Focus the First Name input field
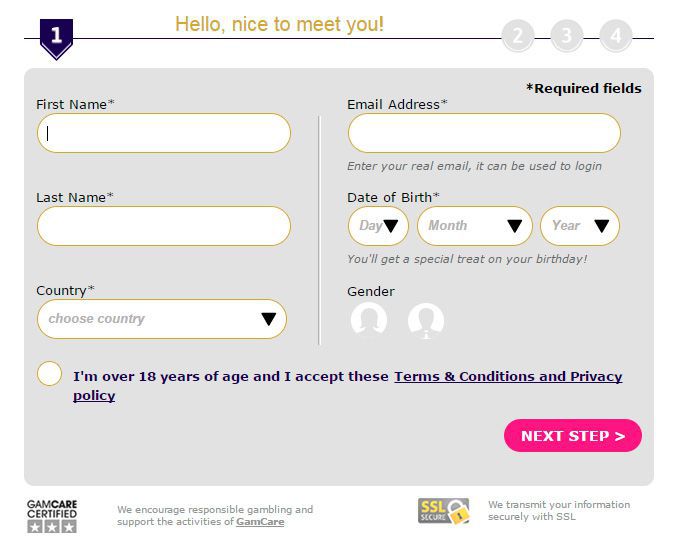 point(164,133)
